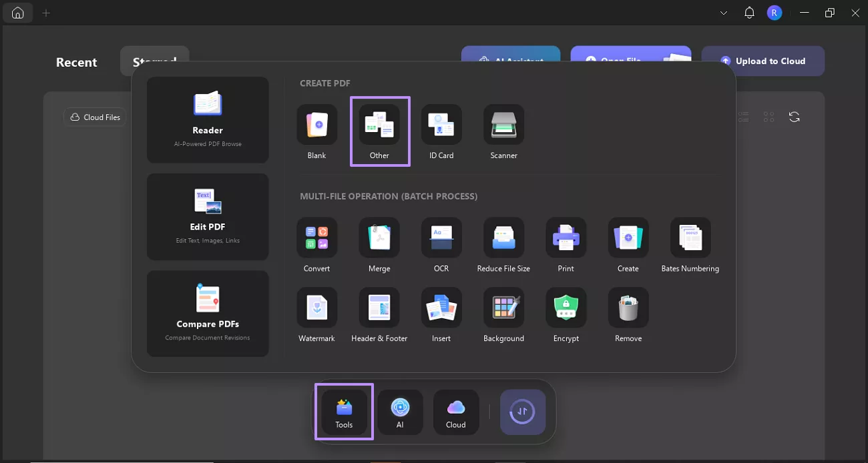Create a Blank PDF

[316, 132]
